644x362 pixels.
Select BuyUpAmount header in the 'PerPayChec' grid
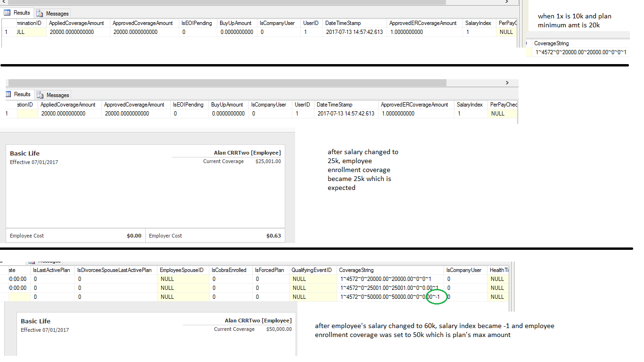pyautogui.click(x=228, y=105)
